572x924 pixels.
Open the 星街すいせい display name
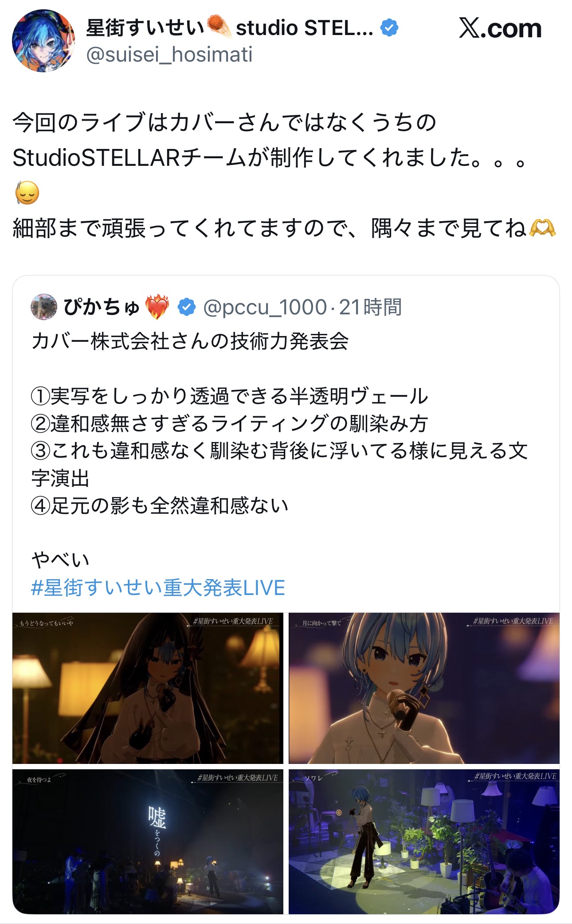[x=145, y=27]
